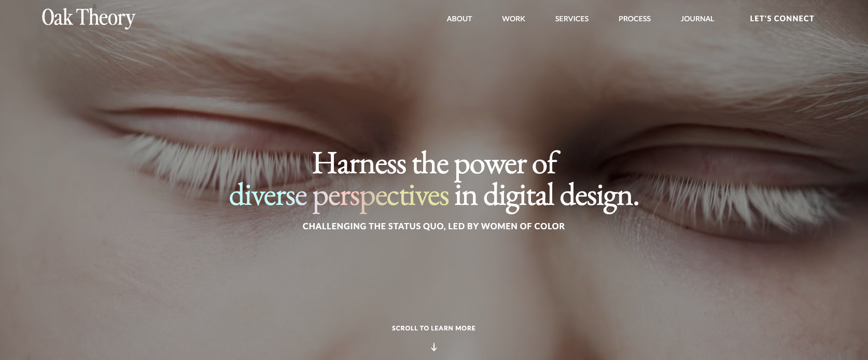Click the word 'digital' in the headline
Viewport: 868px width, 360px height.
click(x=519, y=196)
